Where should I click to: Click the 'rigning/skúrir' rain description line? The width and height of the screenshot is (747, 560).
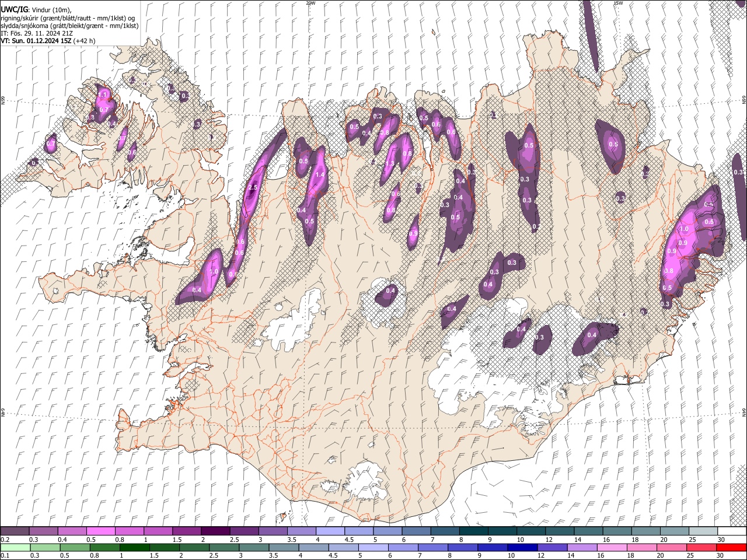68,18
